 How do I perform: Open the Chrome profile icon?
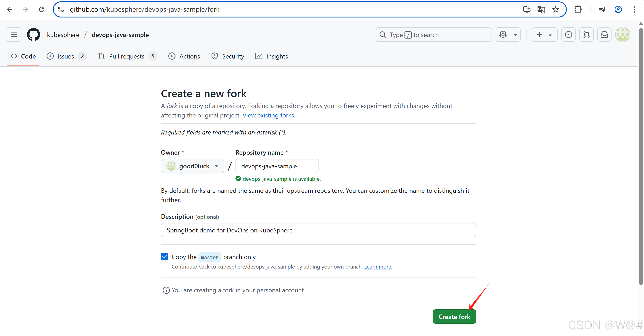pyautogui.click(x=618, y=9)
